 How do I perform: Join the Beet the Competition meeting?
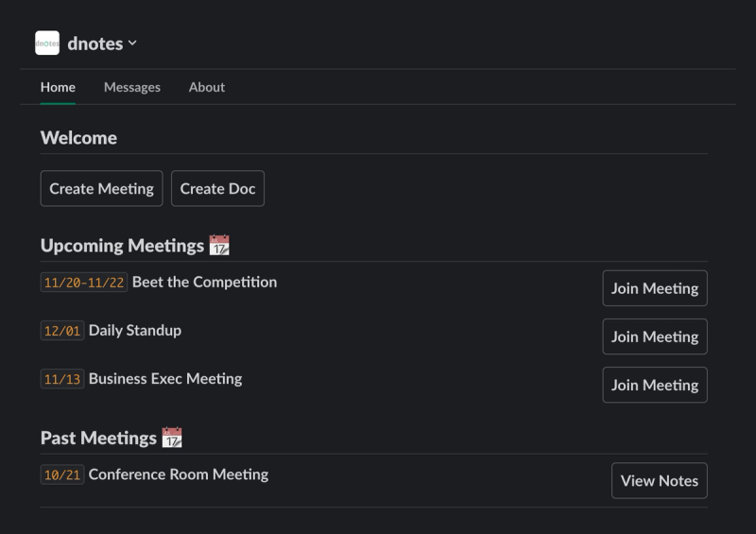pyautogui.click(x=654, y=288)
